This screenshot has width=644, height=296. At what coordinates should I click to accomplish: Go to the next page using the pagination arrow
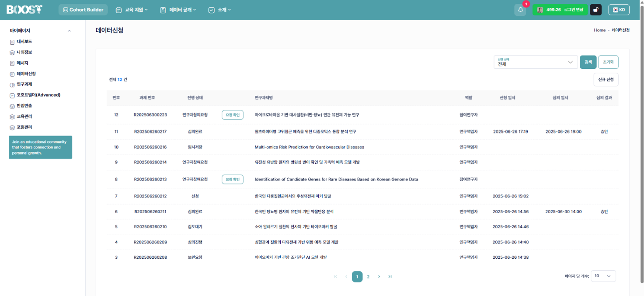coord(379,277)
